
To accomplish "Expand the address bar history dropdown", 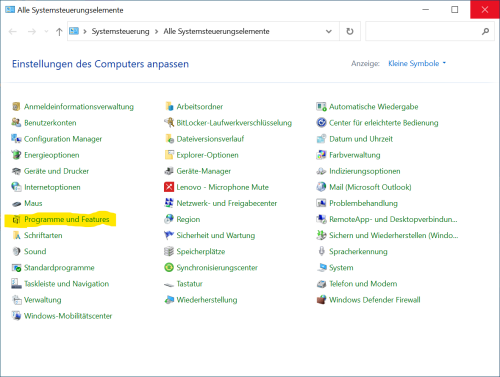I will [329, 31].
